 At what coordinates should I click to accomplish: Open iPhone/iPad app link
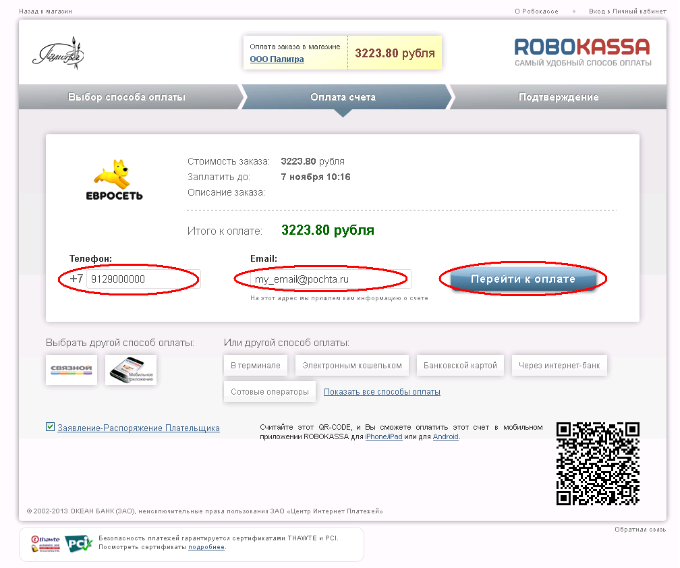point(384,437)
